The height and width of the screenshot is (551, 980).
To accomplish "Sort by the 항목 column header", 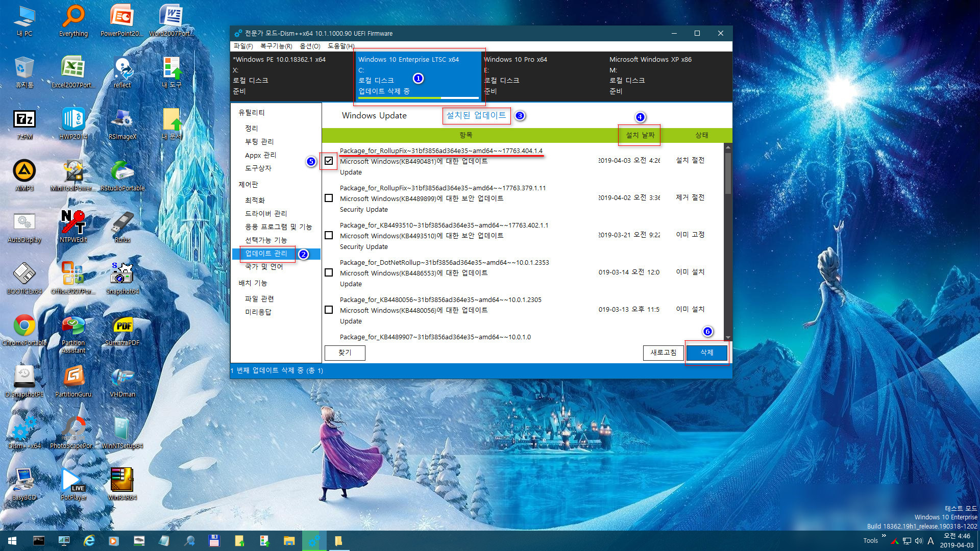I will click(465, 135).
